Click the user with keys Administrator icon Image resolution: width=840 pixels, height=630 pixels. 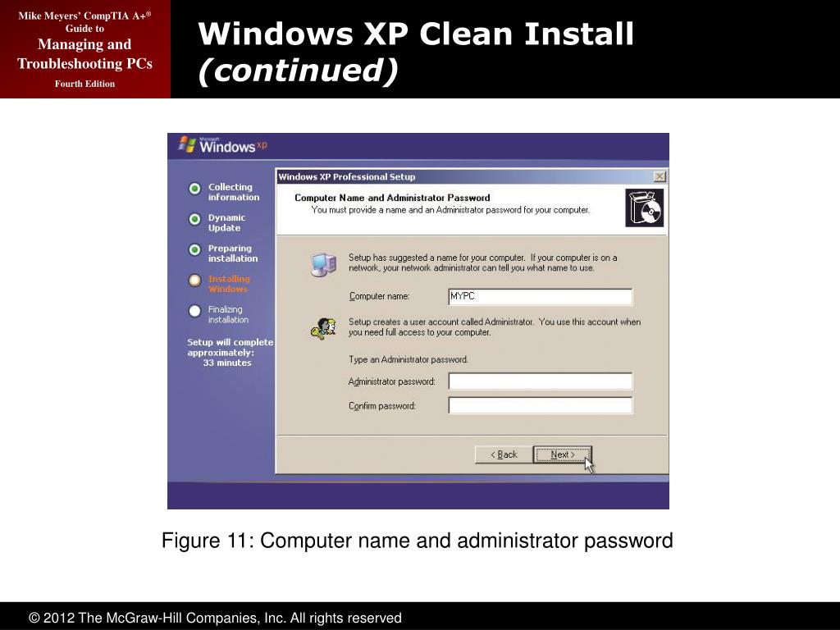click(323, 328)
